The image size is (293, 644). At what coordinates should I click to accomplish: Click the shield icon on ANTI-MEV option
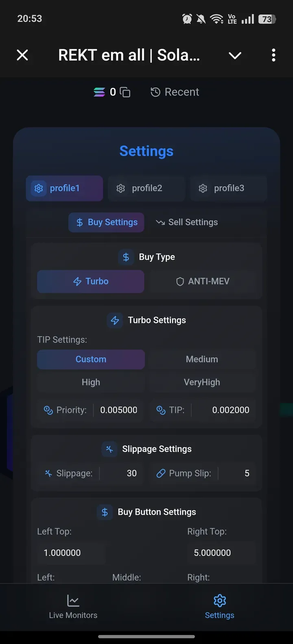[x=179, y=281]
